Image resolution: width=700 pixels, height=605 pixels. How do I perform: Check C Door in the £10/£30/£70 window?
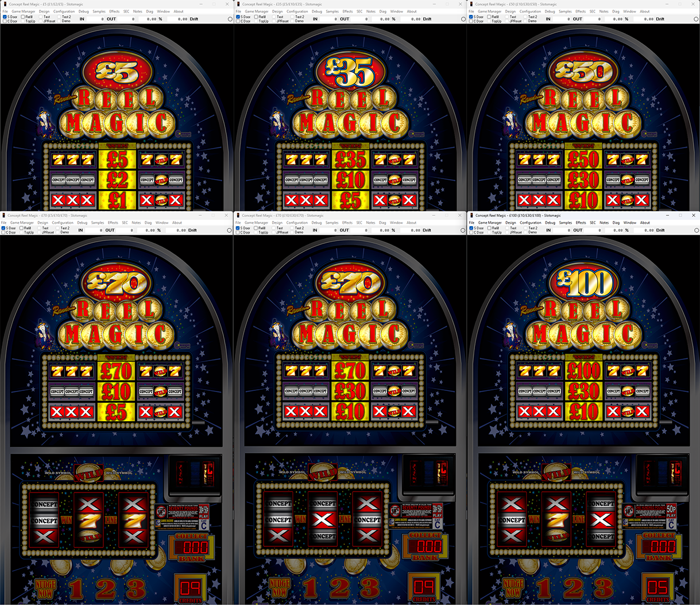pyautogui.click(x=239, y=232)
